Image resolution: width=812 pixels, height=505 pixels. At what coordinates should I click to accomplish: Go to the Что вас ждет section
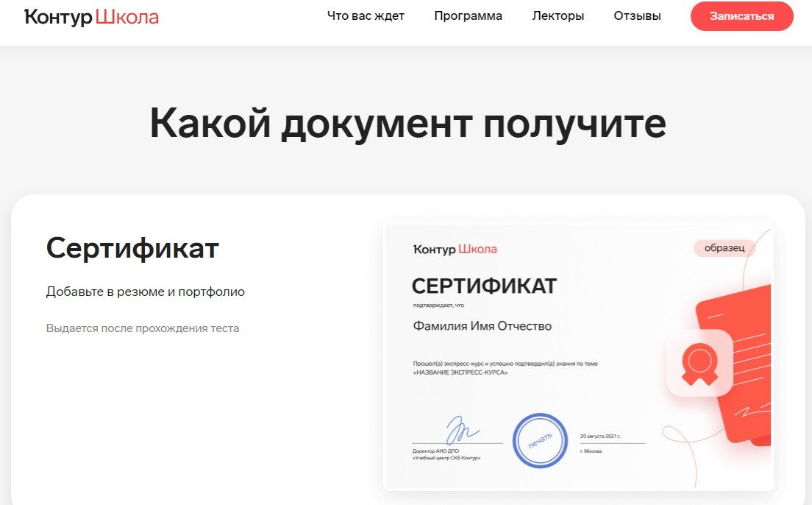[366, 16]
